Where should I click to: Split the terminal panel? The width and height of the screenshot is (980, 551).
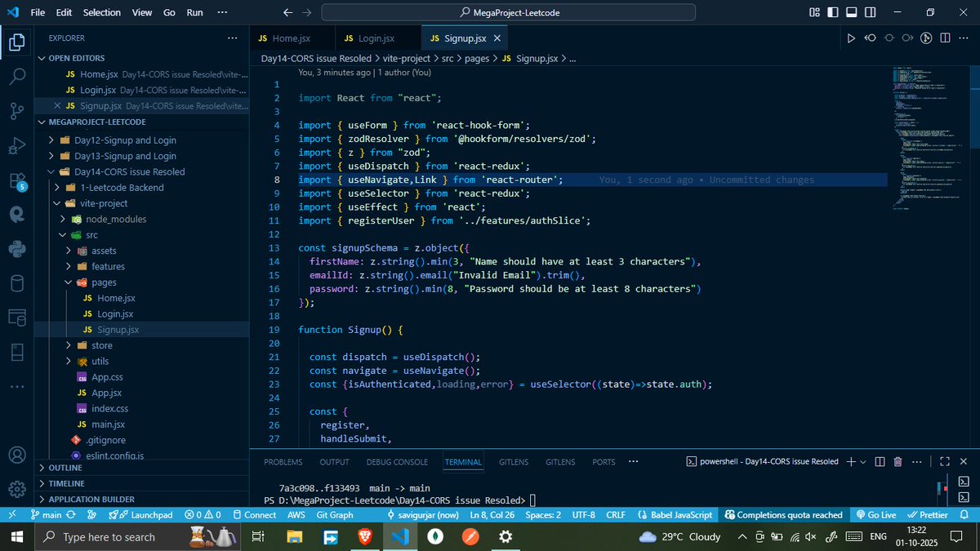[878, 461]
